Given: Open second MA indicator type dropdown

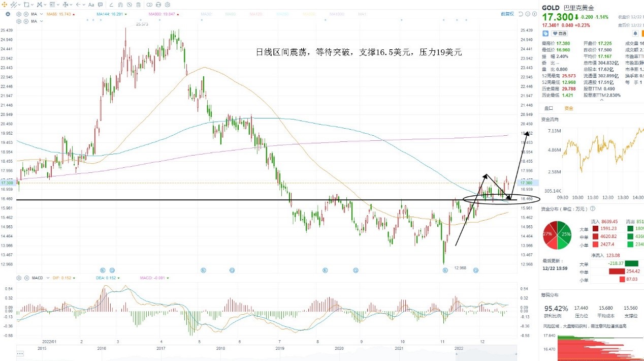Looking at the screenshot, I should (41, 21).
